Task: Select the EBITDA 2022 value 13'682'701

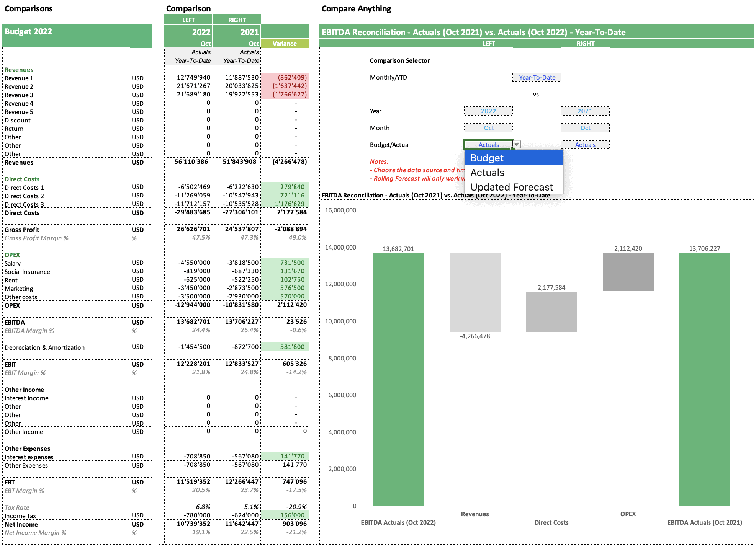Action: tap(193, 322)
